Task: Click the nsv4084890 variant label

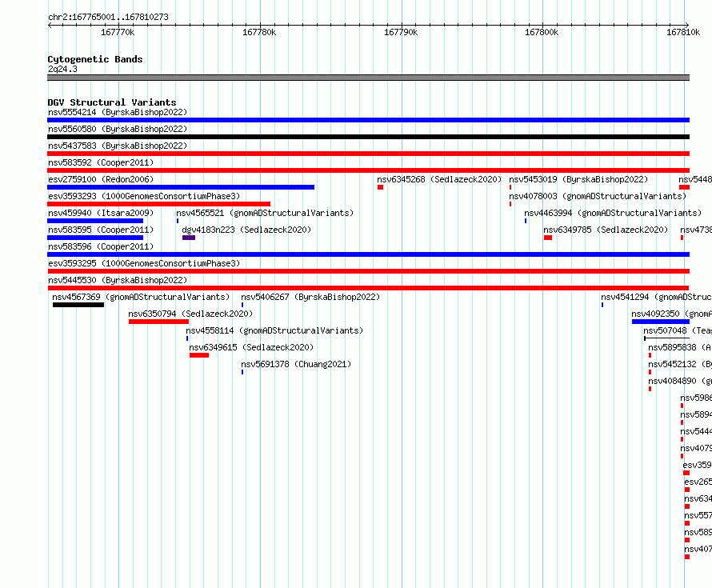Action: (680, 381)
